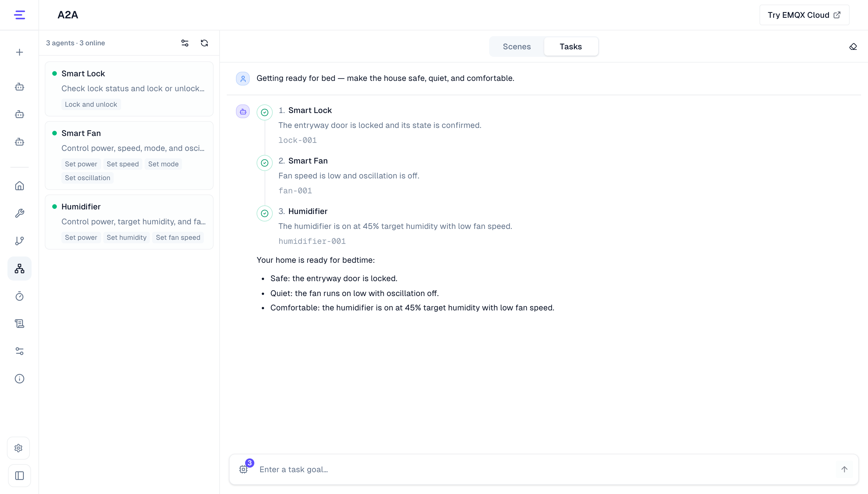Click the plus icon in the sidebar

tap(19, 52)
